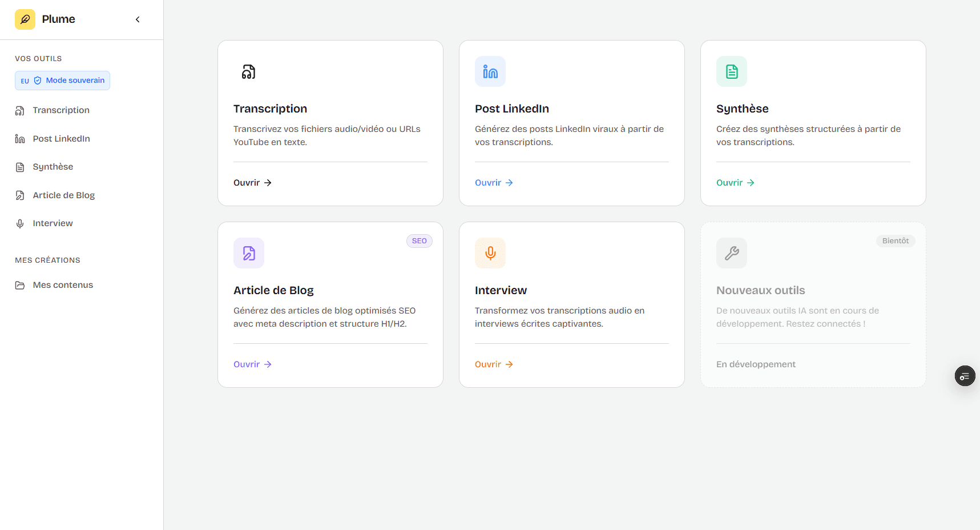Expand the VOS OUTILS section

pyautogui.click(x=38, y=58)
